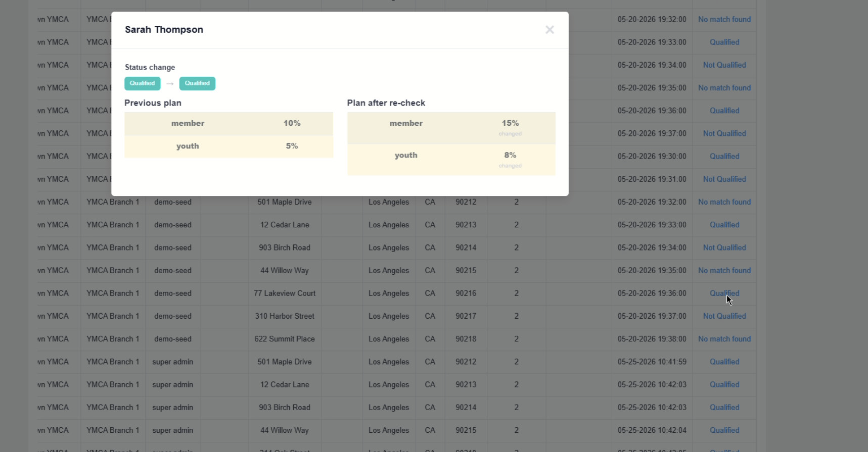Click No match found for 622 Summit Place
Screen dimensions: 868x452
pyautogui.click(x=724, y=339)
